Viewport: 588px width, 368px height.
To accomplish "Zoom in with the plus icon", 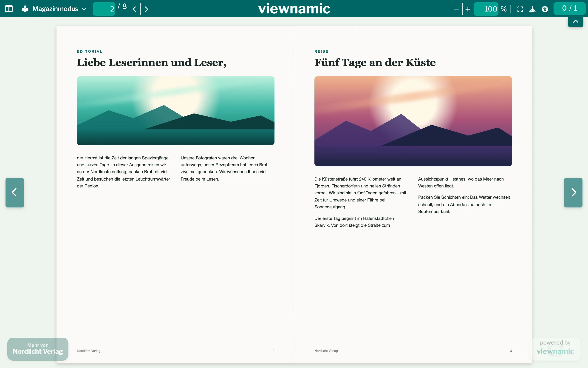I will 468,9.
